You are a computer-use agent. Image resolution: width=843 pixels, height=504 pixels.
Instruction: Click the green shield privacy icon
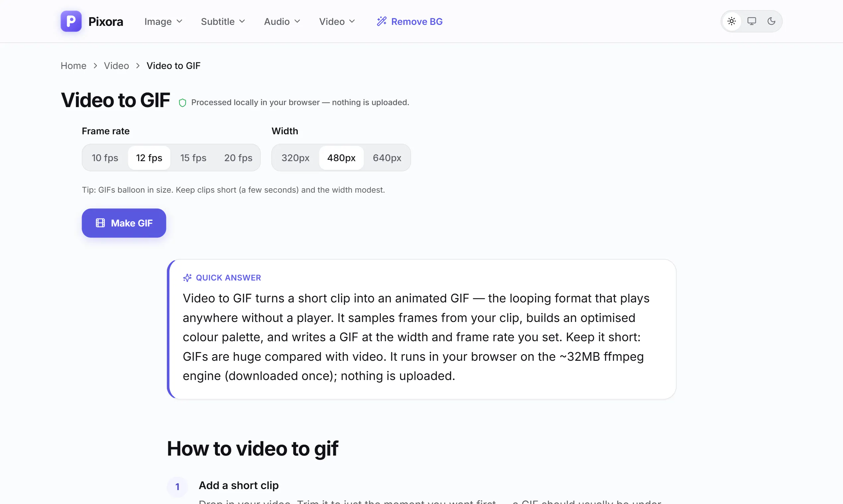click(183, 102)
